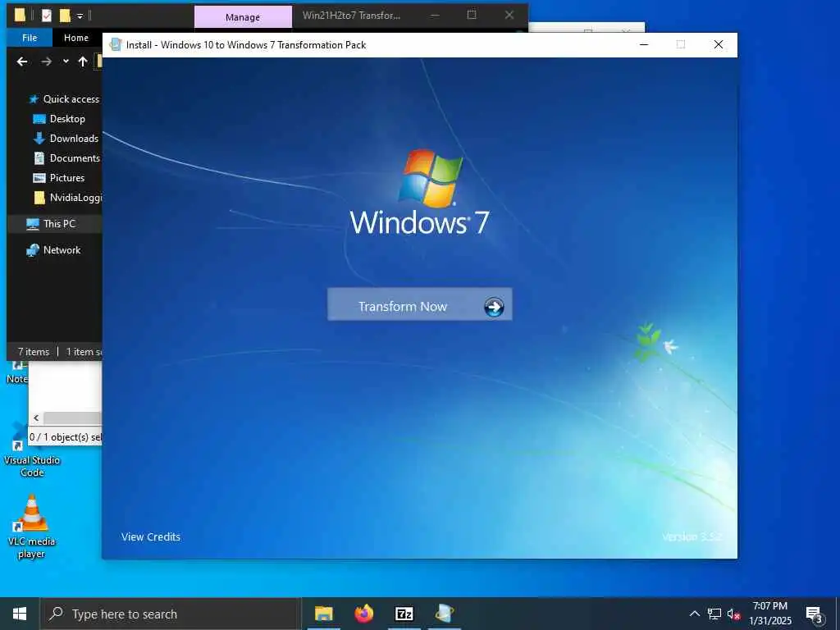840x630 pixels.
Task: Click the muted volume icon in the tray
Action: coord(733,614)
